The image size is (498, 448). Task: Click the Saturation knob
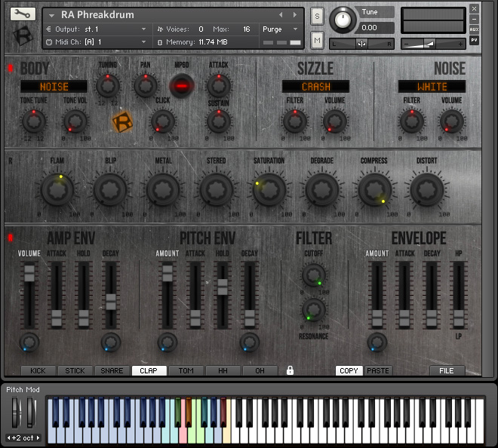tap(269, 190)
